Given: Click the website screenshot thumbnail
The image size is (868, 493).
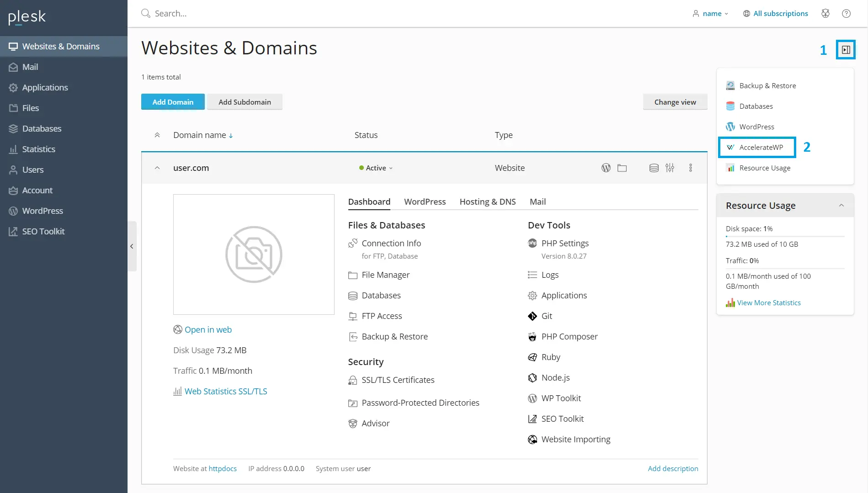Looking at the screenshot, I should pyautogui.click(x=254, y=254).
